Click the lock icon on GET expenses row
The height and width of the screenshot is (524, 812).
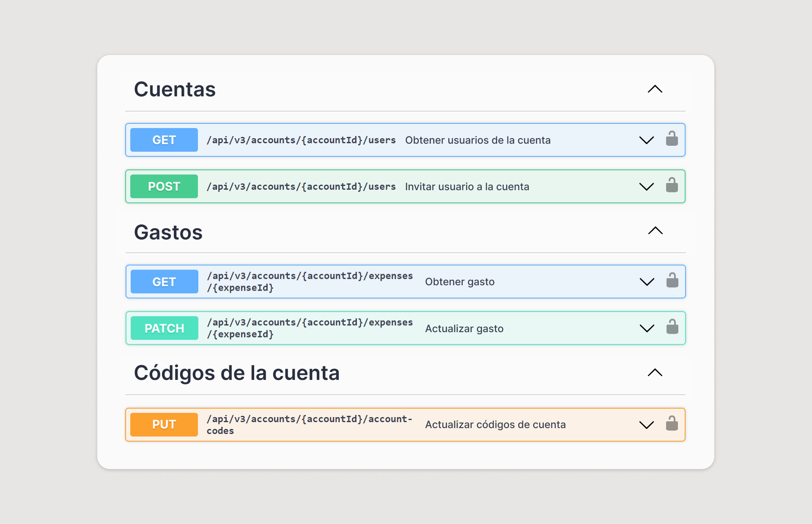(672, 280)
